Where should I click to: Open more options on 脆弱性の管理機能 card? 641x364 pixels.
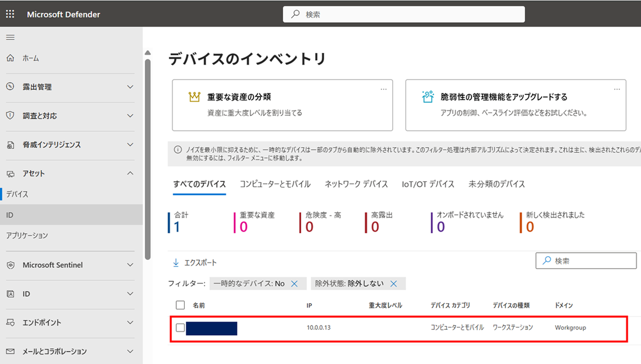click(x=617, y=89)
